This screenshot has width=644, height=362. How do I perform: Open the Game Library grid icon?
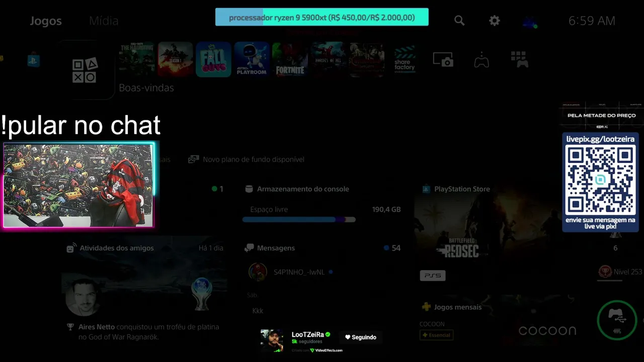click(519, 59)
